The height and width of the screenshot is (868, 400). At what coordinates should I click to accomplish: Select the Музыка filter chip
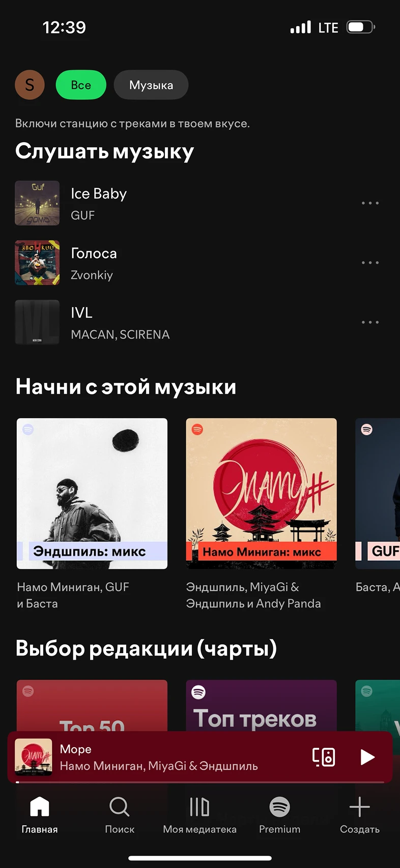coord(151,85)
